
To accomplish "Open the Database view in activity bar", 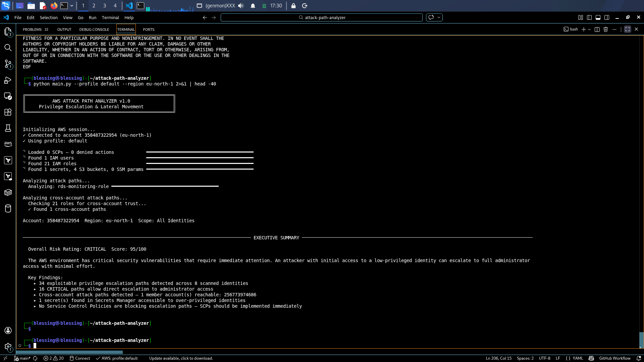I will (x=8, y=208).
